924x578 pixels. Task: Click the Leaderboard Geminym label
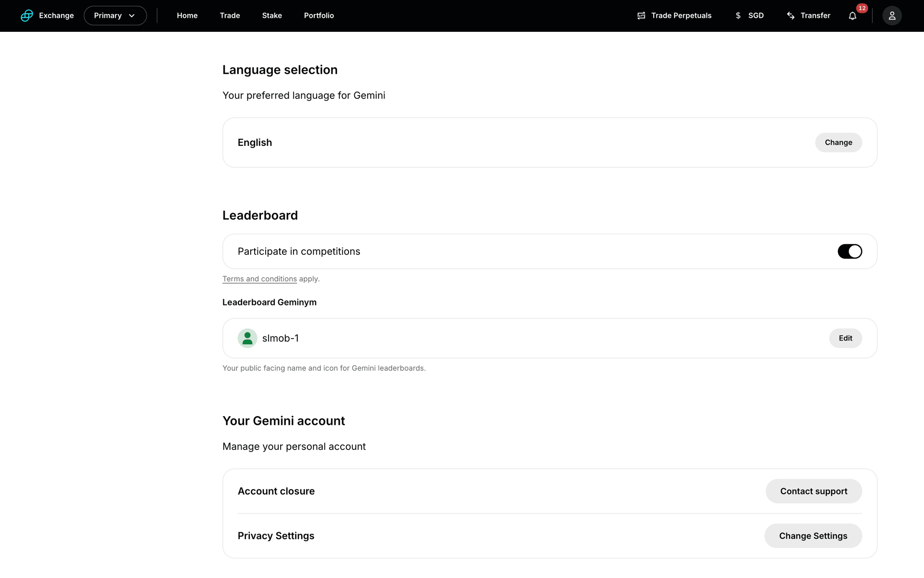(269, 302)
